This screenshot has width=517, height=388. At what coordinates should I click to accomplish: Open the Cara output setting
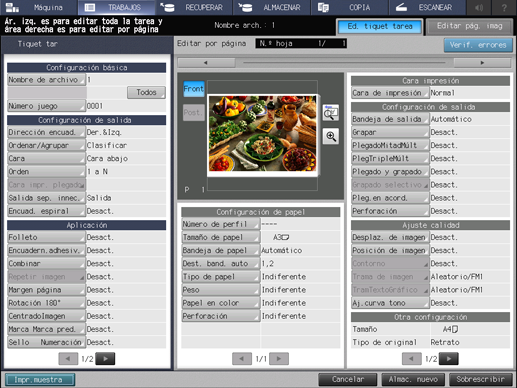tap(46, 159)
